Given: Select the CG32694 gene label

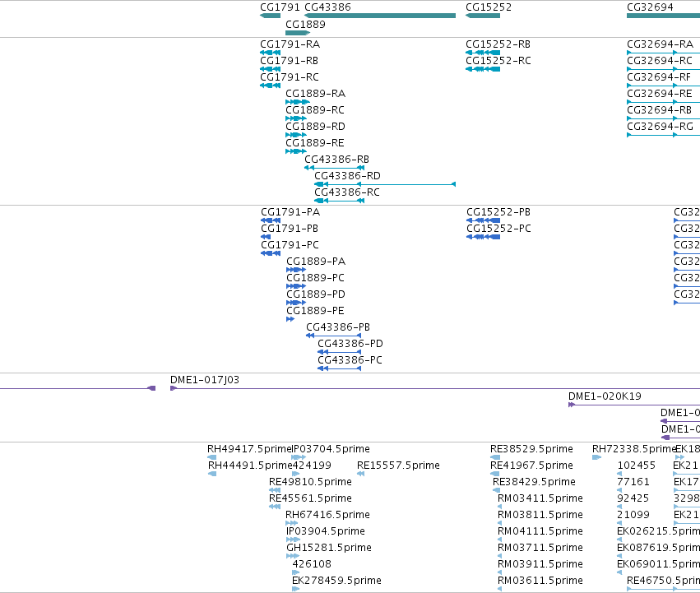Looking at the screenshot, I should (650, 7).
